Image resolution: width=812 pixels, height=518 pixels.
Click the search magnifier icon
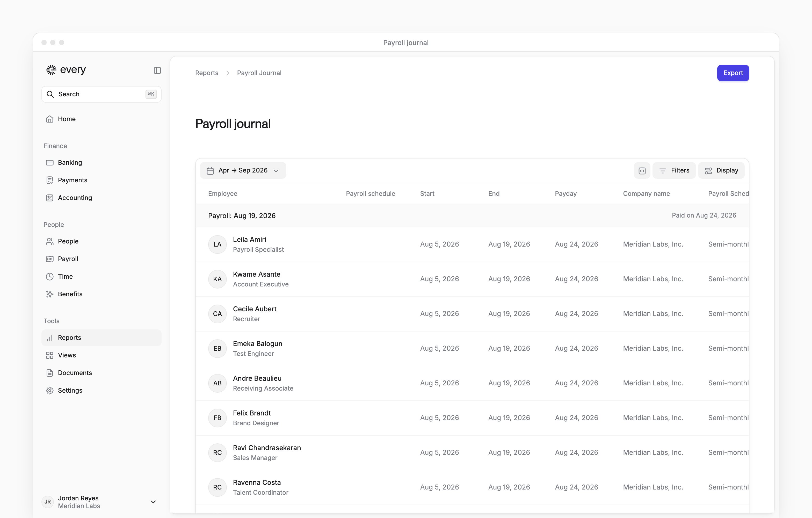click(x=50, y=94)
